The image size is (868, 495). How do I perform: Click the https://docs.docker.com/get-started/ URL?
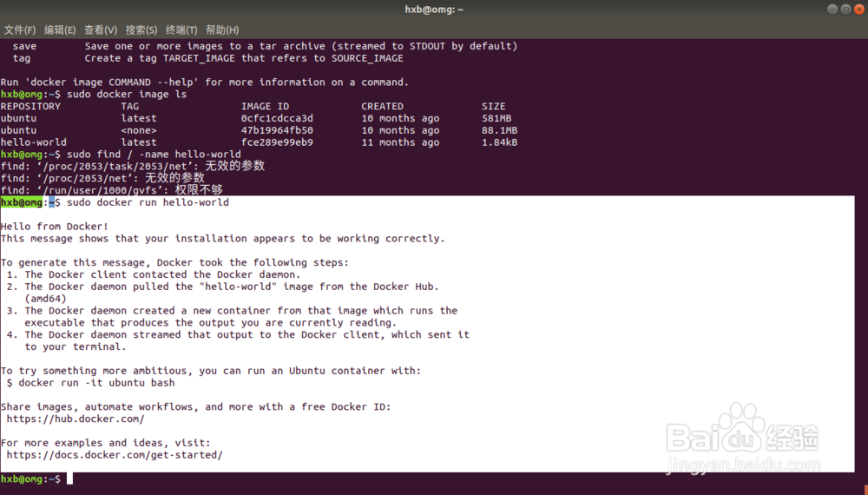click(115, 454)
